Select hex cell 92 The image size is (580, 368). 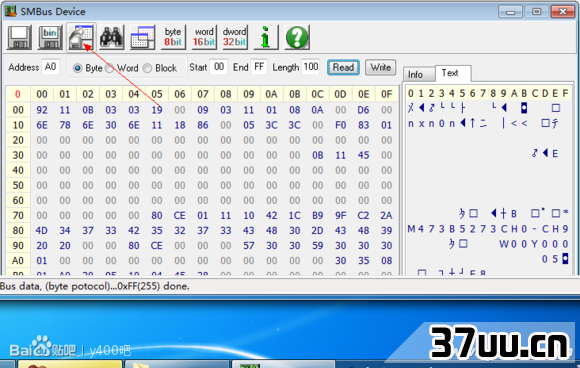[42, 110]
